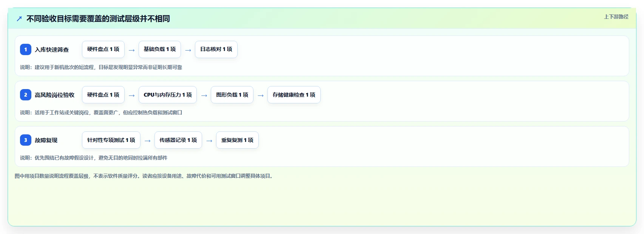Select the 硬件盘点 1 项 chip in 入库快速筛查 row

[x=103, y=49]
